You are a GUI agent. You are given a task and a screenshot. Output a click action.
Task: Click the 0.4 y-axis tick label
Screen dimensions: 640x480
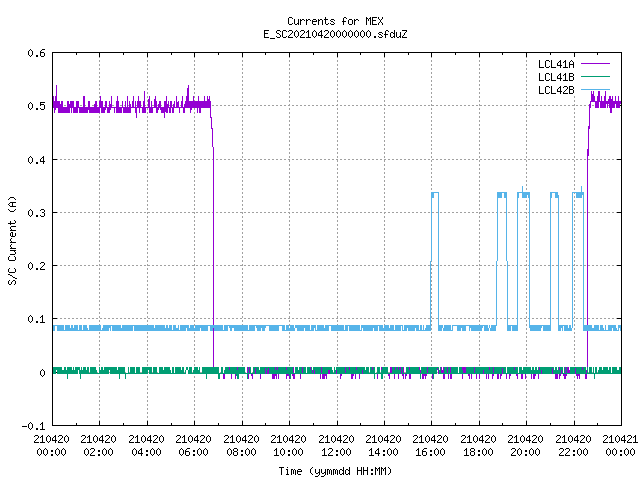[x=36, y=160]
